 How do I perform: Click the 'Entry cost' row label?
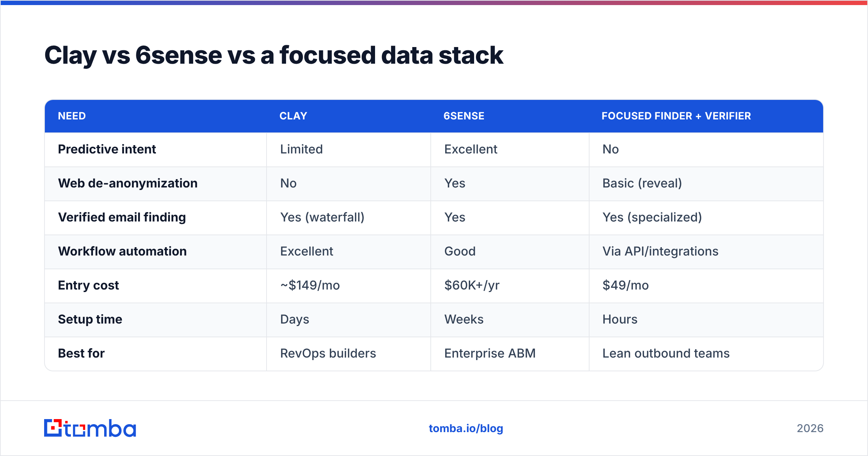point(88,285)
